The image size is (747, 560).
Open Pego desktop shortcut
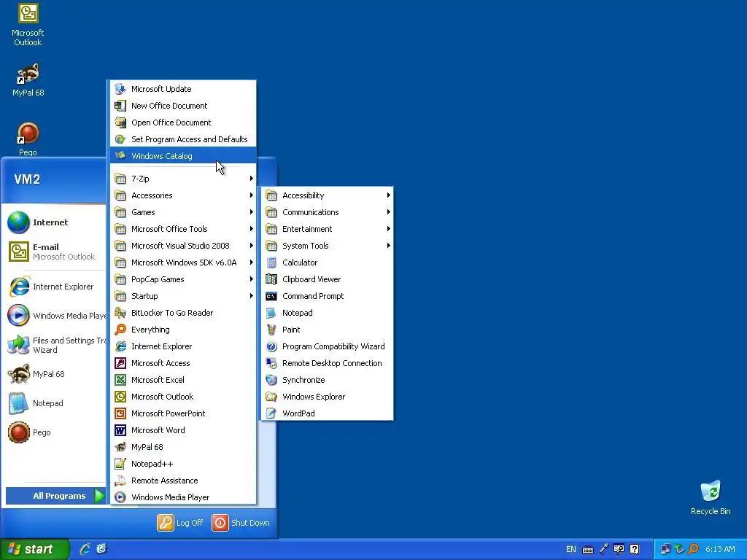pyautogui.click(x=28, y=139)
